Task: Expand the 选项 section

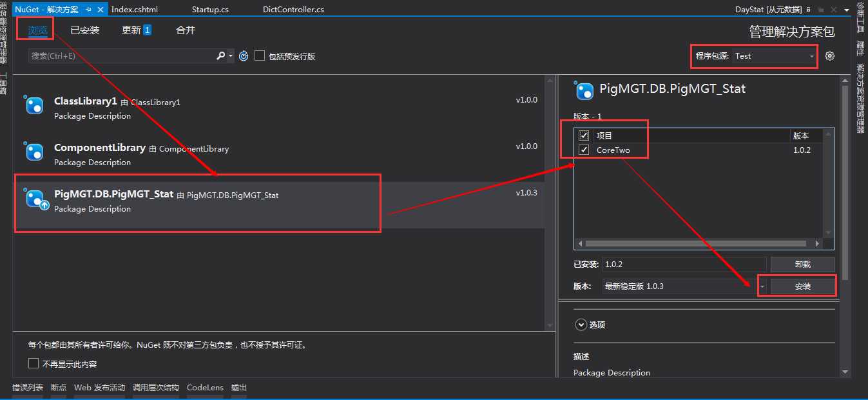Action: coord(581,325)
